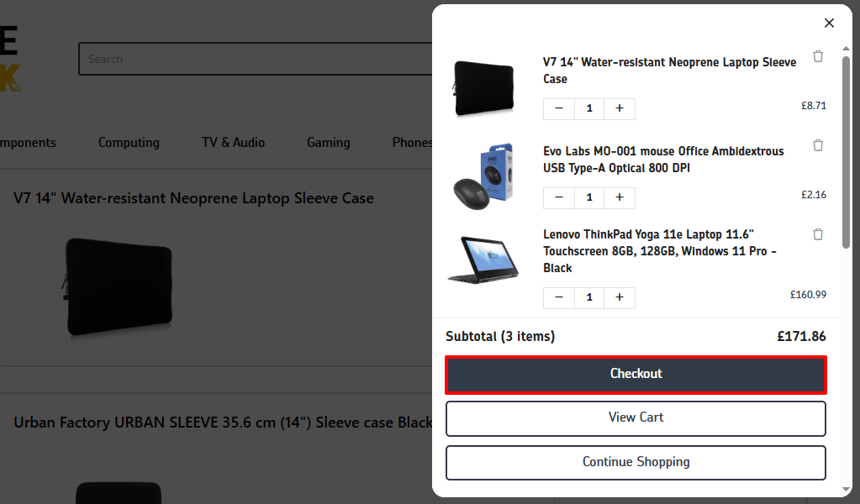Open the Gaming menu
The width and height of the screenshot is (860, 504).
tap(328, 143)
